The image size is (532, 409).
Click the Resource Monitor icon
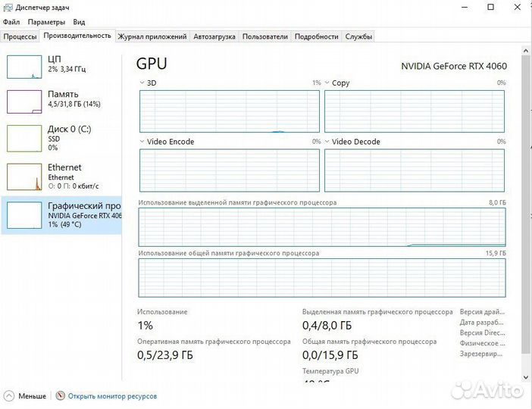[61, 396]
